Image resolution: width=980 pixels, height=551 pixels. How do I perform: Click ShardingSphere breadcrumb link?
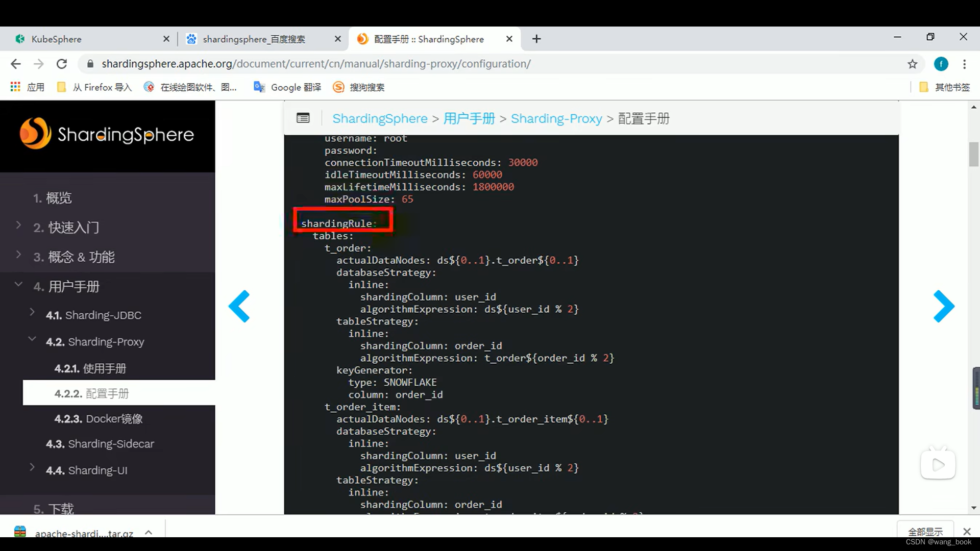380,118
